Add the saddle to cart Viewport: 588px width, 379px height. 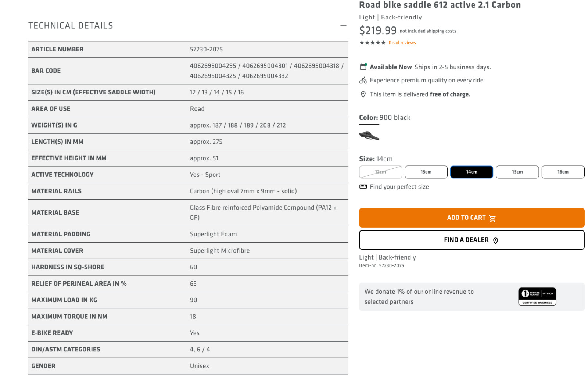(472, 218)
